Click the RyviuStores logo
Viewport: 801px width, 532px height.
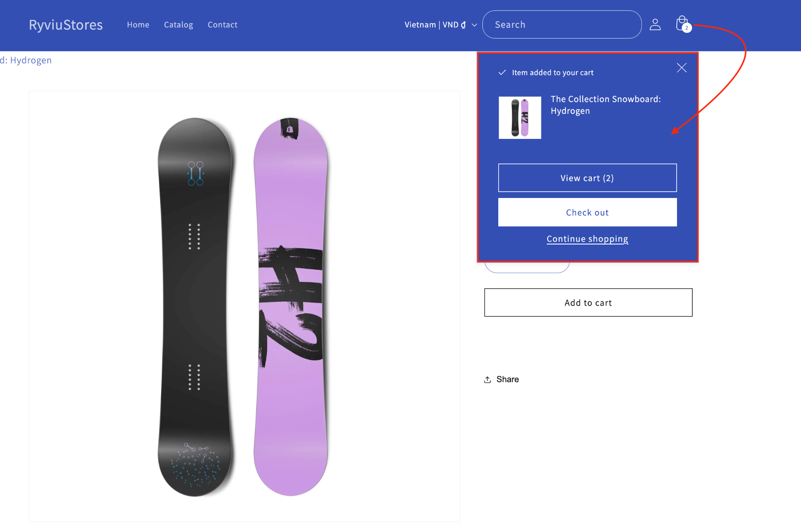(66, 25)
